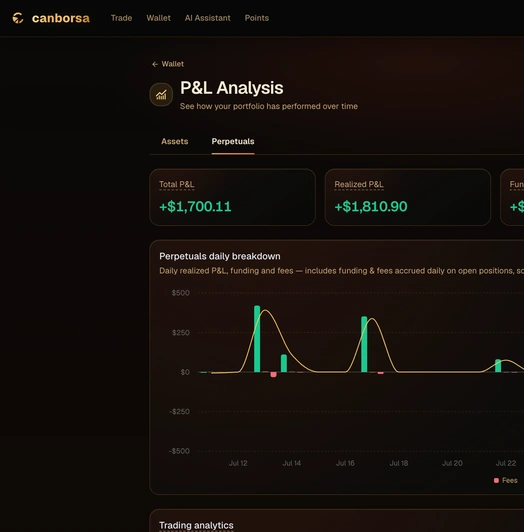
Task: Click the short green bar near Jul 14
Action: (284, 363)
